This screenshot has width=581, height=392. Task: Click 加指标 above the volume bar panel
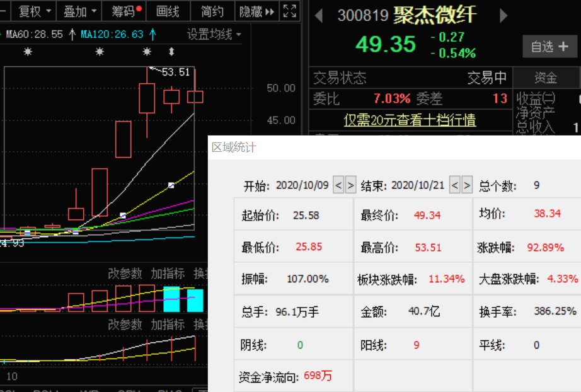168,274
